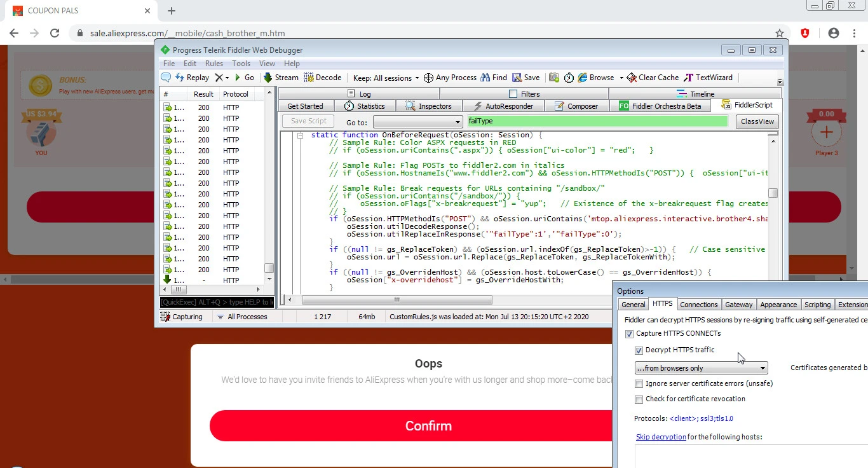This screenshot has height=468, width=868.
Task: Bookmark this page with star icon
Action: 780,33
